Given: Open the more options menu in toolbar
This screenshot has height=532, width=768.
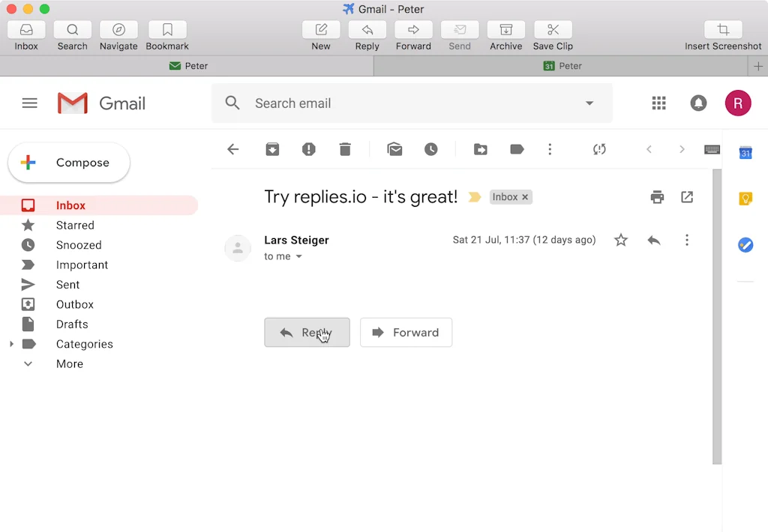Looking at the screenshot, I should point(550,149).
